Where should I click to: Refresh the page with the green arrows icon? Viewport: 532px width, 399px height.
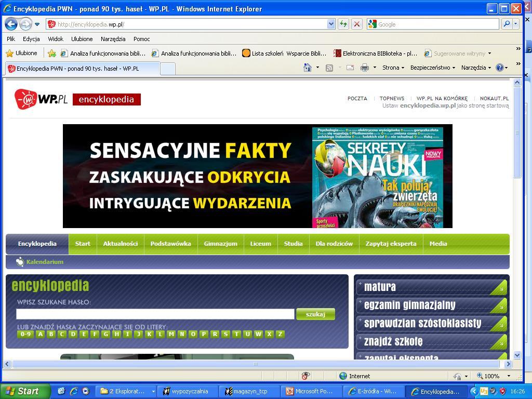tap(343, 24)
